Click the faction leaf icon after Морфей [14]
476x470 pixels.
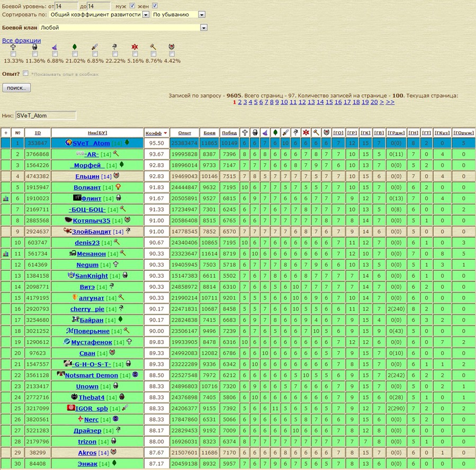[122, 165]
